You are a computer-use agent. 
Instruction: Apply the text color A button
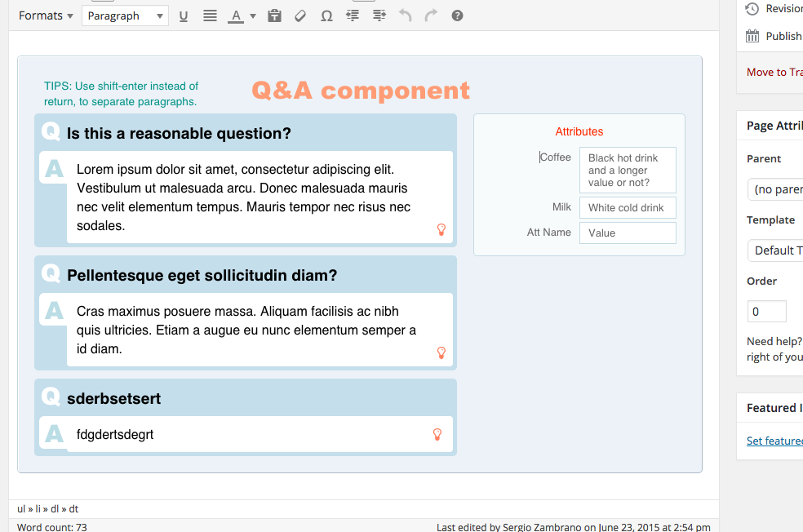[236, 16]
